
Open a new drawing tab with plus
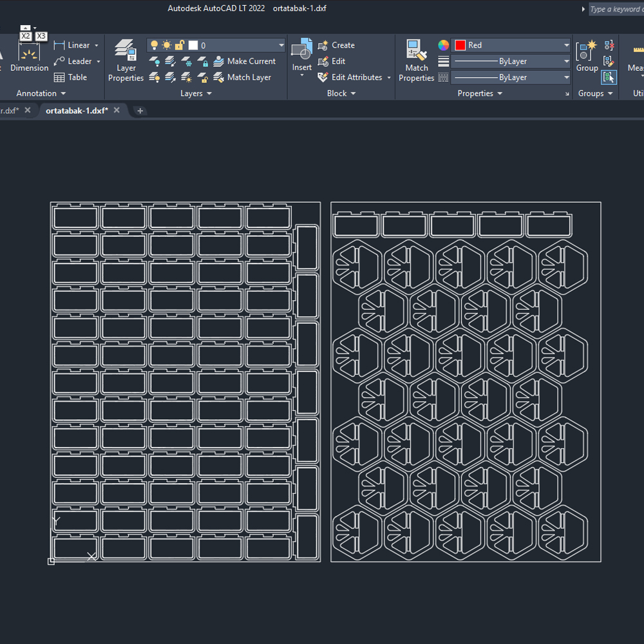pos(140,111)
